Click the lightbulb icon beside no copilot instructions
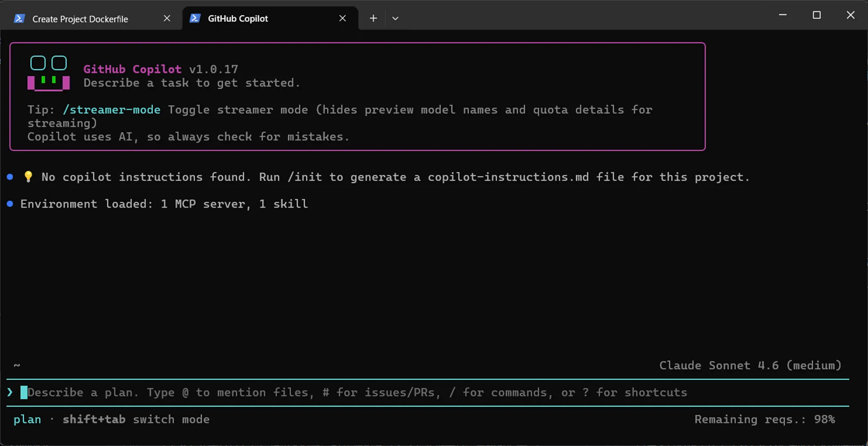Viewport: 868px width, 446px height. tap(28, 177)
